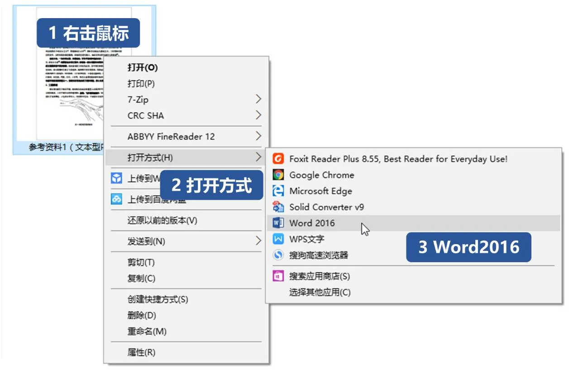The height and width of the screenshot is (370, 588).
Task: Open the file with 搜狗高速浏览器
Action: pos(414,255)
